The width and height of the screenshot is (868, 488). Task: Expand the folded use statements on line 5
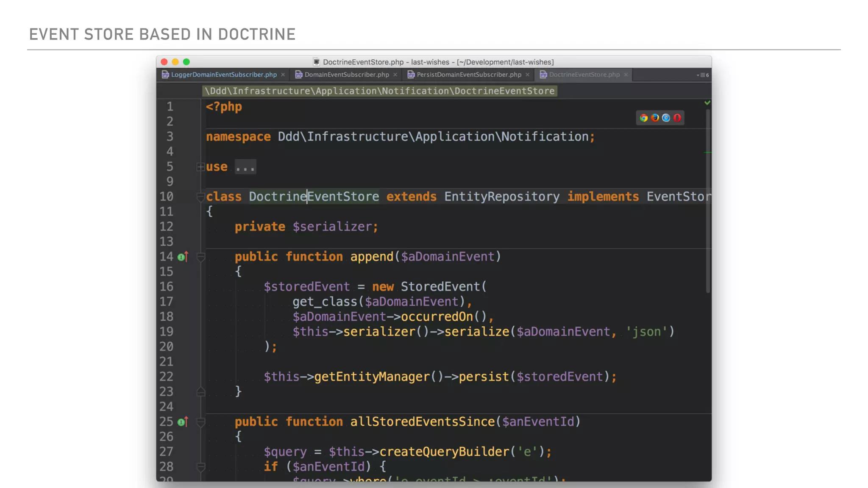tap(200, 167)
